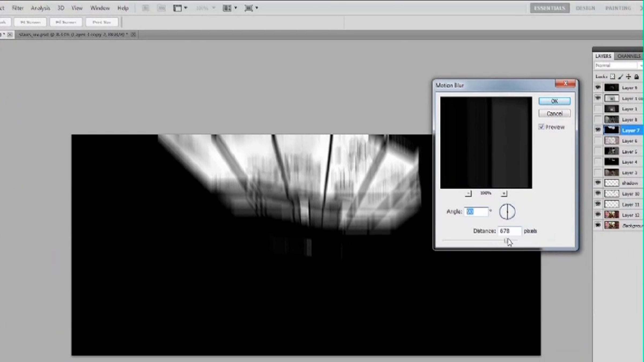Zoom in the Motion Blur preview
Viewport: 644px width, 362px height.
504,193
